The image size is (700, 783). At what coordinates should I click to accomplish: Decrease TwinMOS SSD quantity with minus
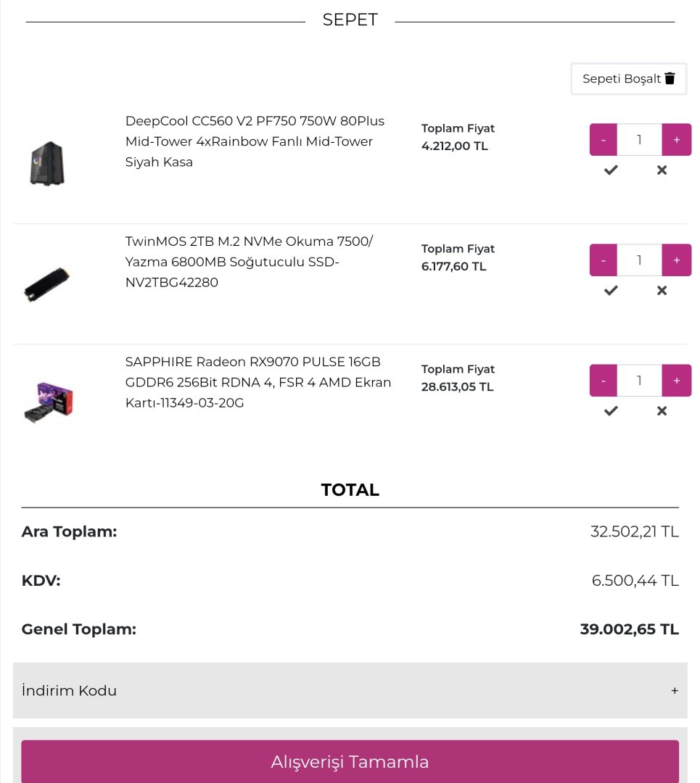(604, 260)
